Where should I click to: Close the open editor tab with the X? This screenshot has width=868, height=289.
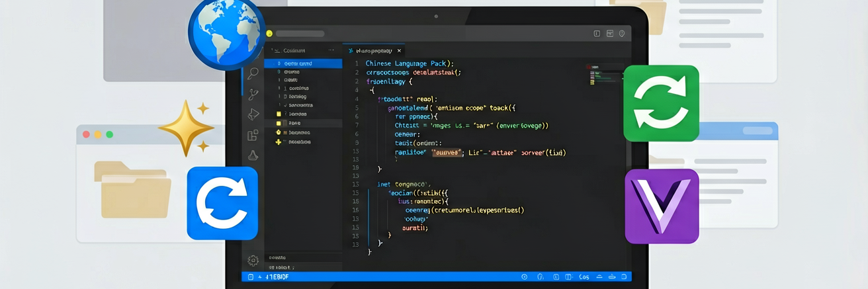point(399,51)
